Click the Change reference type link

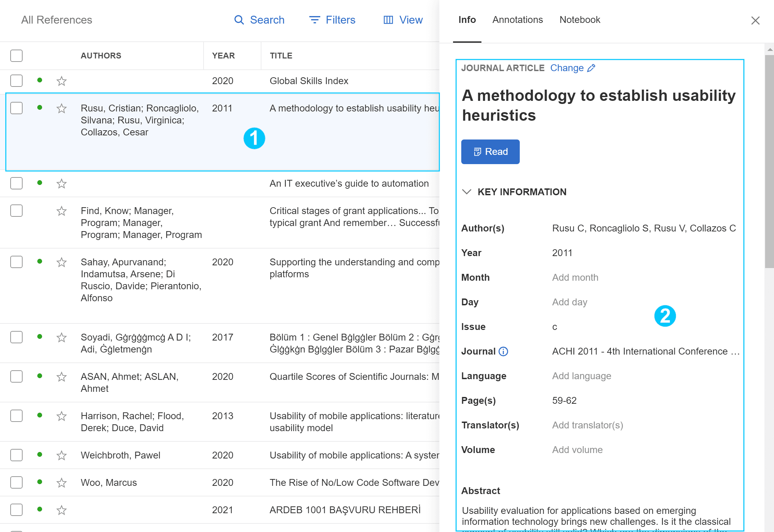[567, 68]
